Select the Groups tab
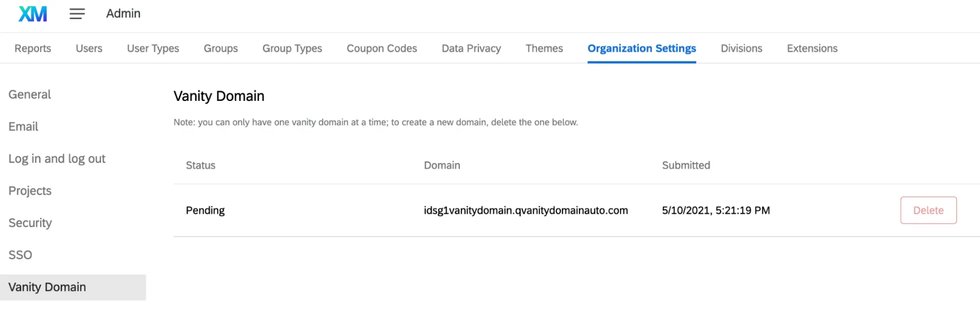Image resolution: width=980 pixels, height=312 pixels. coord(220,48)
